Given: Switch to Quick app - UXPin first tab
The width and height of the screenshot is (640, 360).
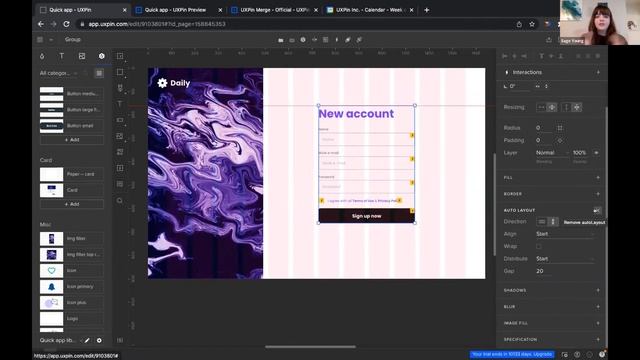Looking at the screenshot, I should click(83, 10).
